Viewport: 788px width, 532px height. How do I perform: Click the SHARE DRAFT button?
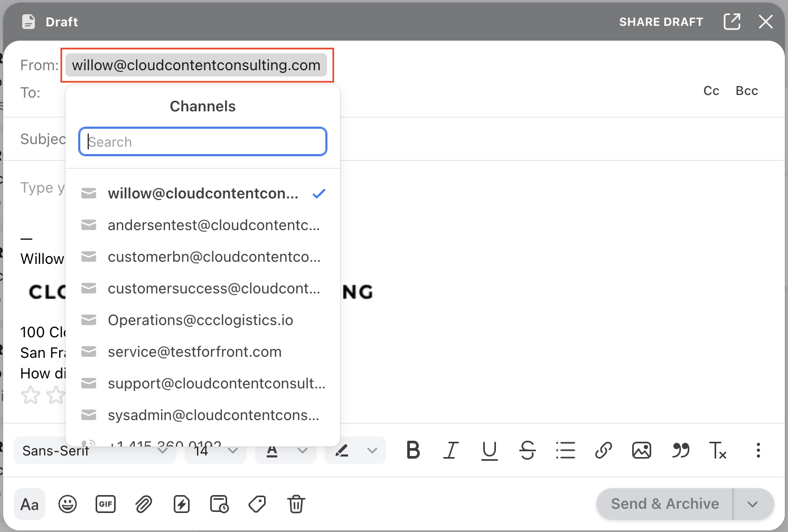pos(661,22)
